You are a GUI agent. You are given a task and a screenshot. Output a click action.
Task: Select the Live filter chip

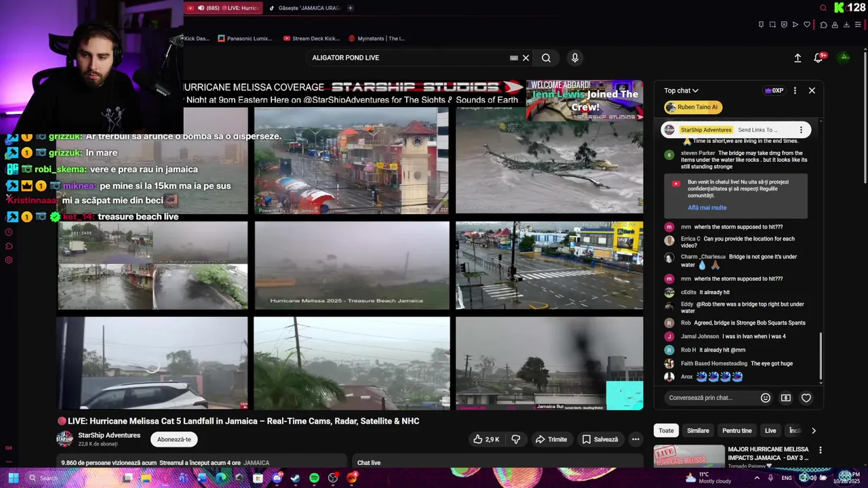(x=770, y=430)
